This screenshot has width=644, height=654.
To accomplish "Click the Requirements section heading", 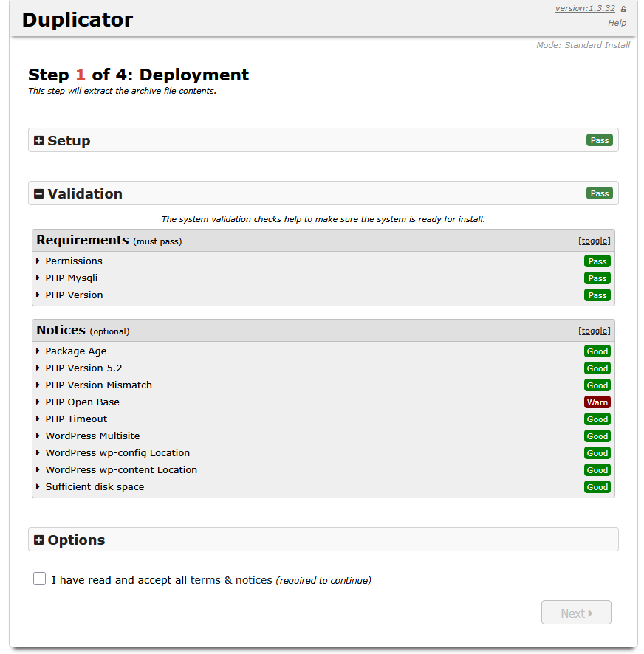I will tap(82, 240).
